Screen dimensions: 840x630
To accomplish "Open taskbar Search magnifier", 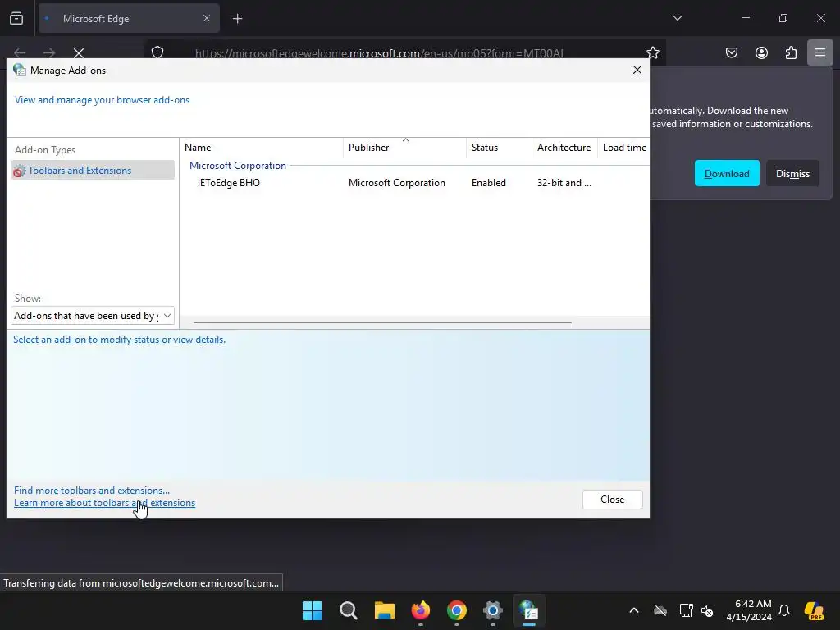I will [x=348, y=610].
